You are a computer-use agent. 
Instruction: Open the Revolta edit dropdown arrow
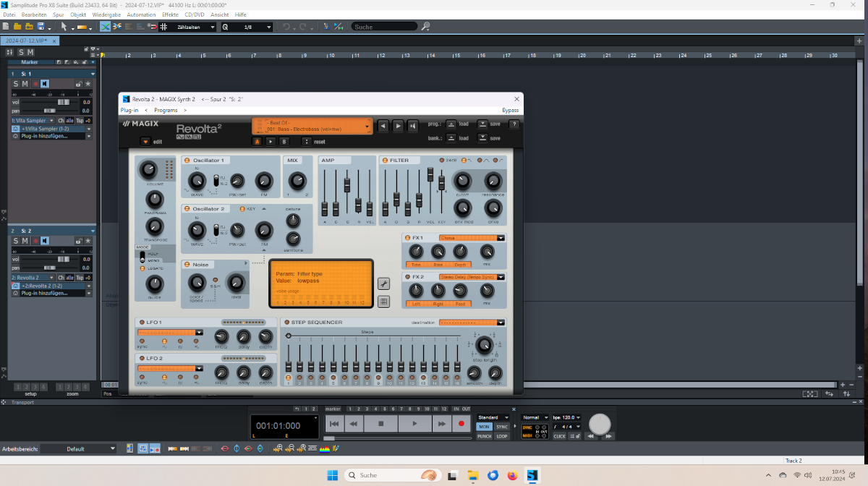pos(144,142)
